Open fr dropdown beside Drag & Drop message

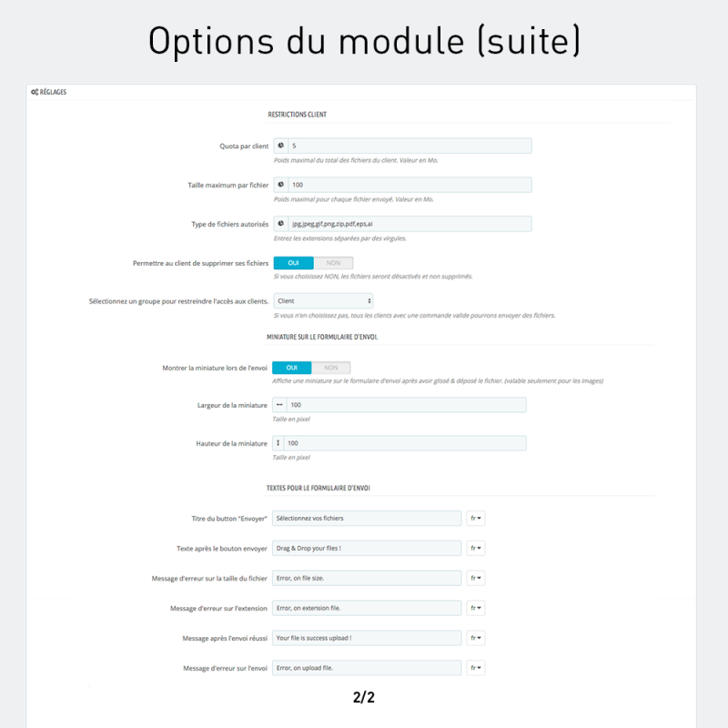click(474, 548)
